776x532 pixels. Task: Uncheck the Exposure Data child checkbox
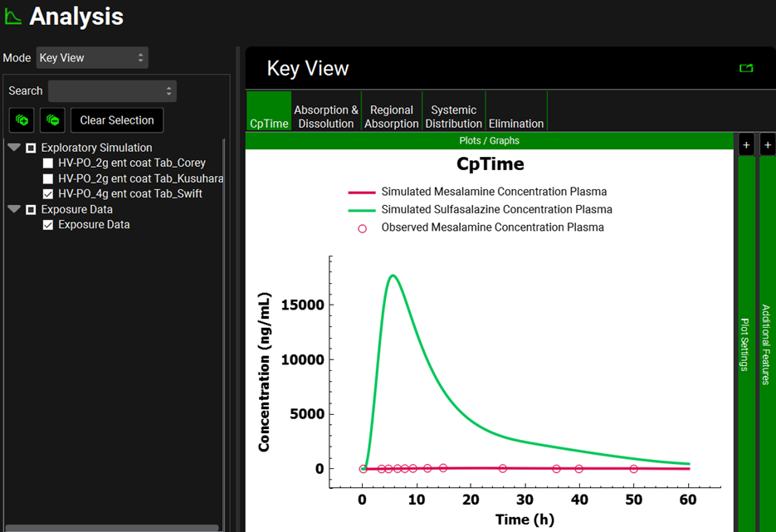[x=48, y=225]
